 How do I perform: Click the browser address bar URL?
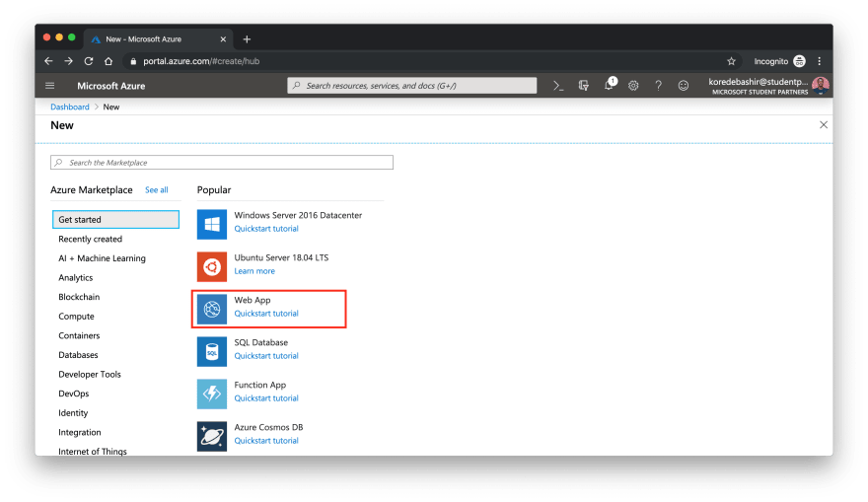[201, 61]
